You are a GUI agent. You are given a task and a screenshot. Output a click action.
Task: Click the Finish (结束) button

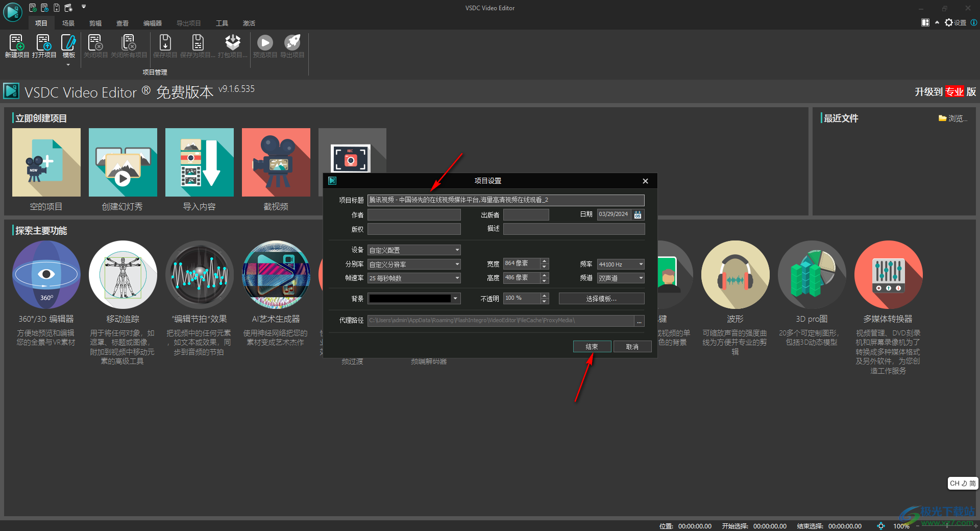(x=592, y=347)
